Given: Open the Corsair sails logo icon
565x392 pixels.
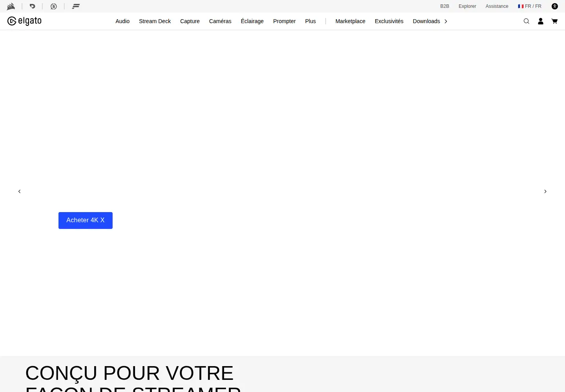Looking at the screenshot, I should (x=11, y=6).
